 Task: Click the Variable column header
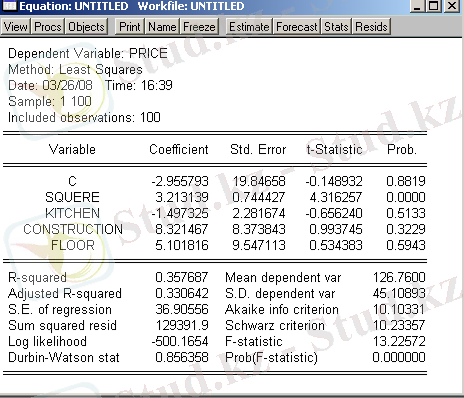tap(72, 149)
